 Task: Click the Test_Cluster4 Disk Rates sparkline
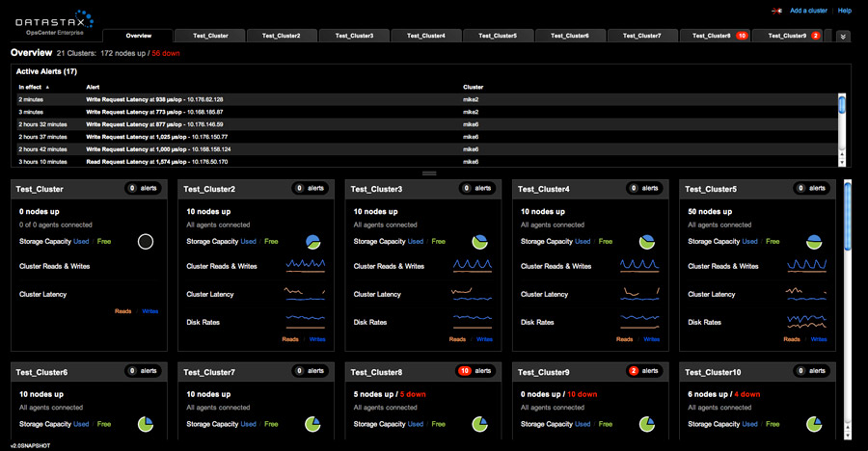tap(640, 322)
